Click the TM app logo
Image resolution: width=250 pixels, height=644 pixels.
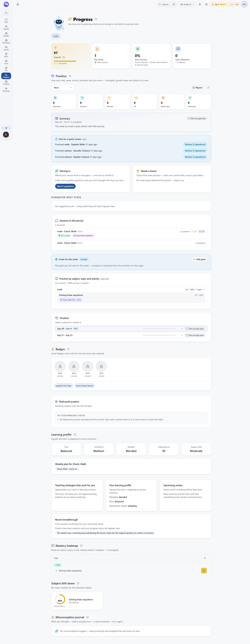(6, 4)
